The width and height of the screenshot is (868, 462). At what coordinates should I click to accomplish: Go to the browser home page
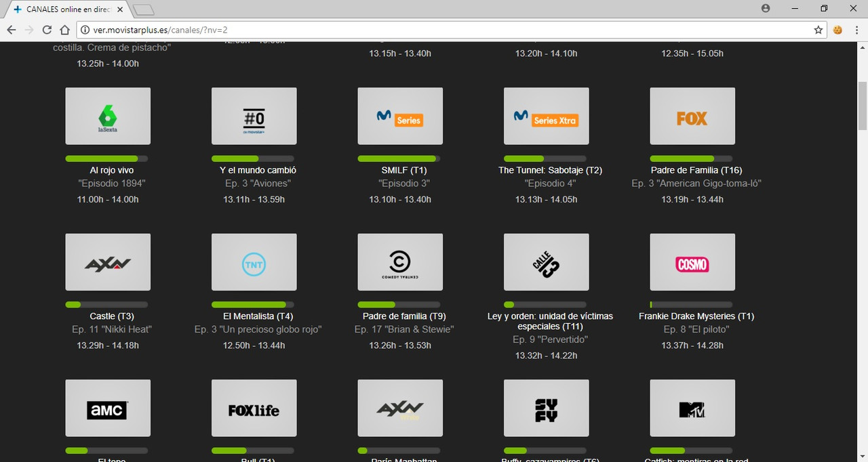pyautogui.click(x=65, y=30)
